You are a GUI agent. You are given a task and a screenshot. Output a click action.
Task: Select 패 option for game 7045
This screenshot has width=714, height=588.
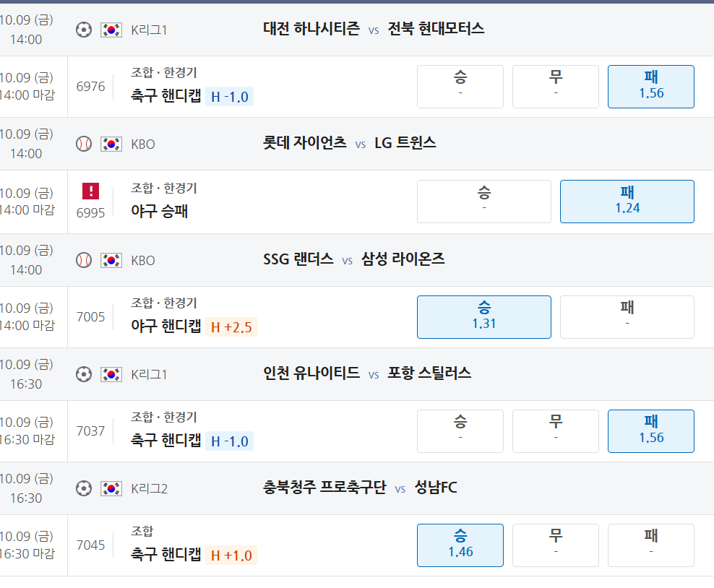[650, 545]
